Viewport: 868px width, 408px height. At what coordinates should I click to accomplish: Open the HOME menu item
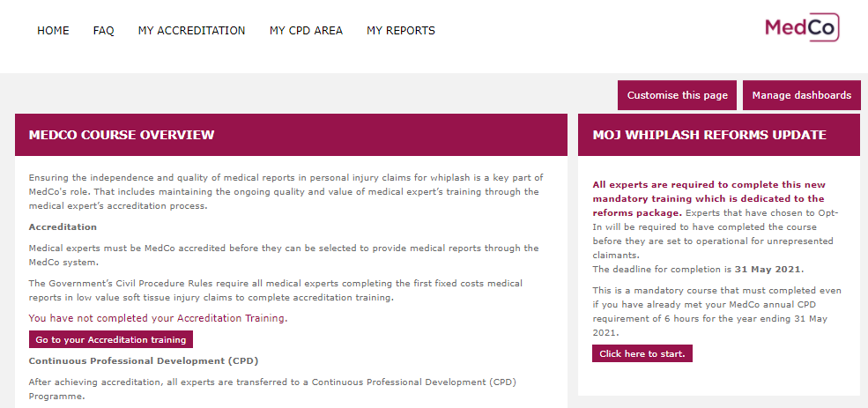pos(53,31)
